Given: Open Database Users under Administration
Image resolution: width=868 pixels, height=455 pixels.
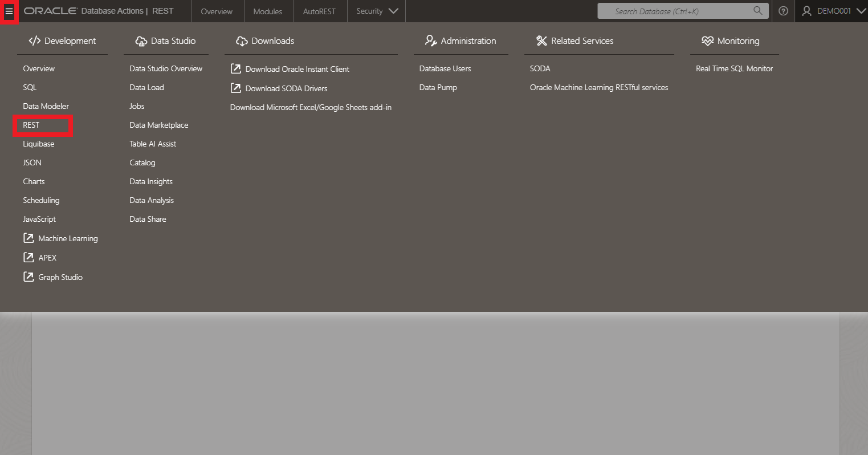Looking at the screenshot, I should 445,68.
